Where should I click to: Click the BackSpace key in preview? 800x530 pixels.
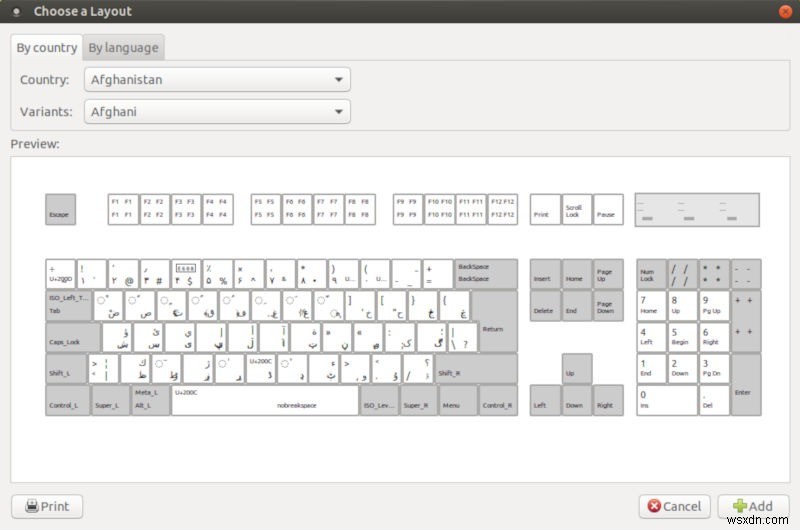(486, 273)
